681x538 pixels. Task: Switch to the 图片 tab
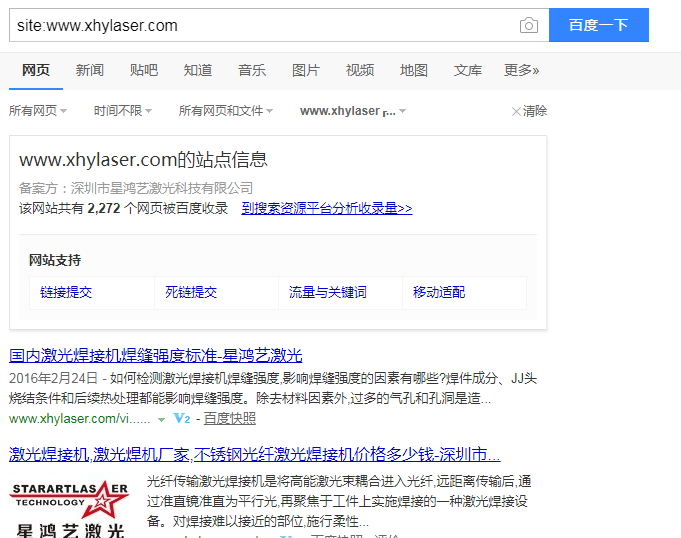[305, 70]
